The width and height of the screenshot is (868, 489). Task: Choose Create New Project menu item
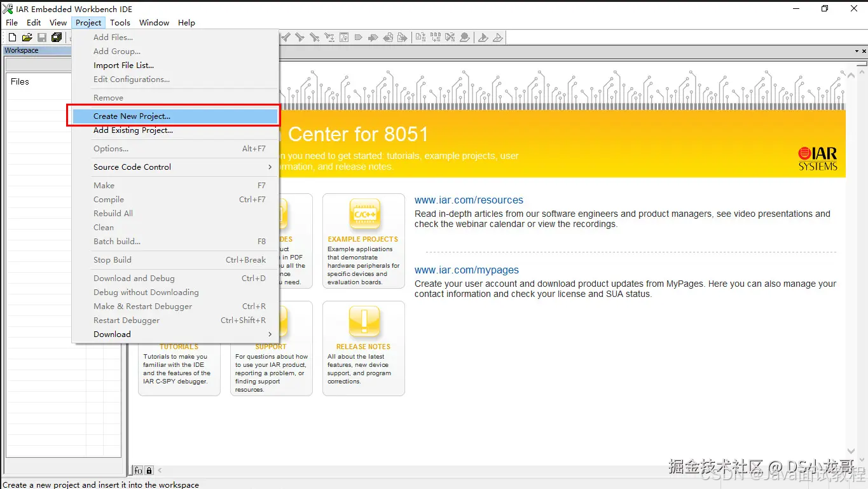pyautogui.click(x=175, y=116)
